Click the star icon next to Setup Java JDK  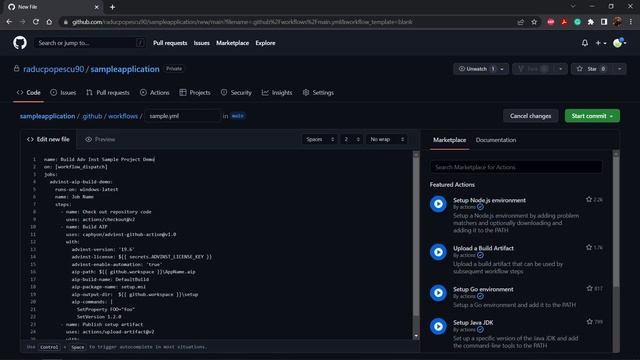[x=589, y=322]
